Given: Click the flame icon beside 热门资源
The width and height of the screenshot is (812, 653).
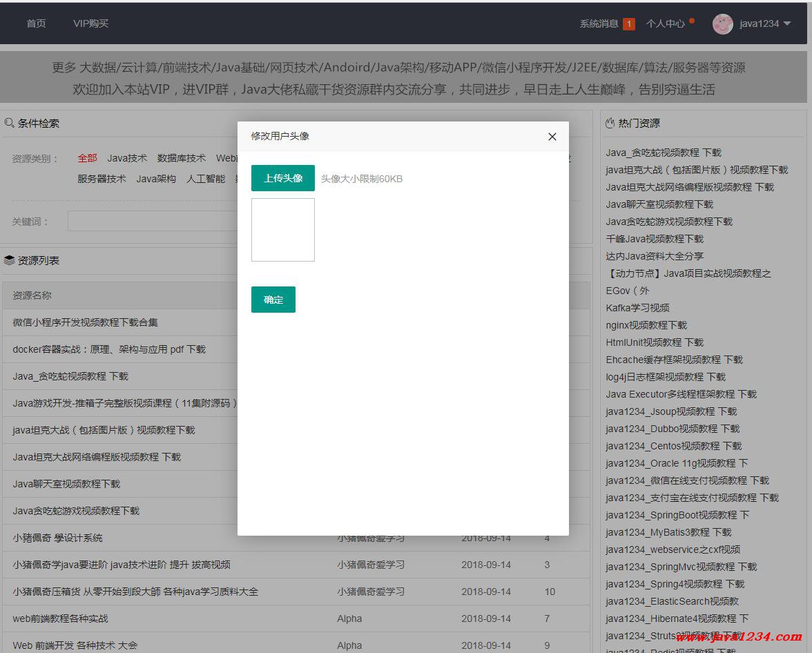Looking at the screenshot, I should coord(610,123).
